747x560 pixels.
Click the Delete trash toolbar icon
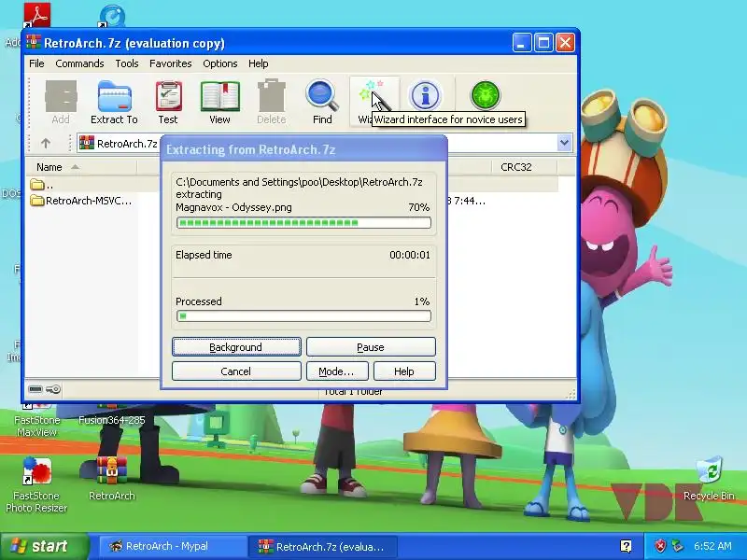point(271,102)
